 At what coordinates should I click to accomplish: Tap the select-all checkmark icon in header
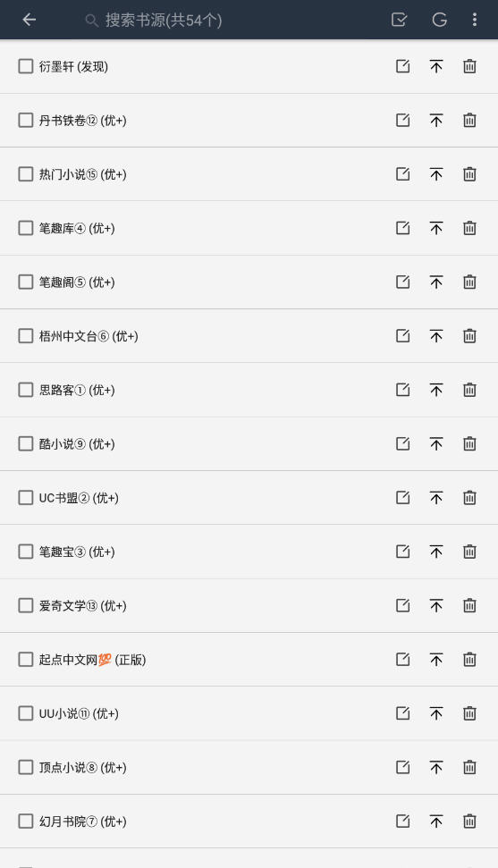pyautogui.click(x=399, y=20)
